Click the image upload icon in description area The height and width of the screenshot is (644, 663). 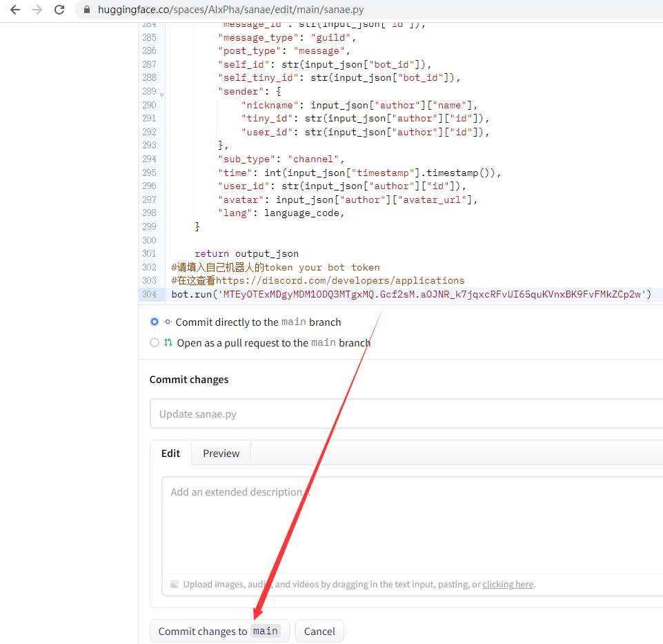175,584
